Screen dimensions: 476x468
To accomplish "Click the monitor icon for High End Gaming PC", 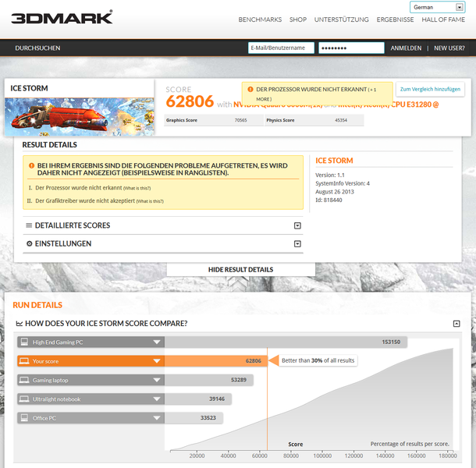I will tap(24, 342).
